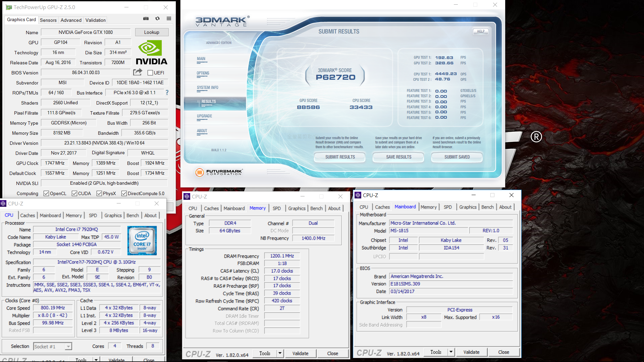Click the BIOS version field 86.04.31.00.03
This screenshot has height=362, width=644.
coord(86,72)
